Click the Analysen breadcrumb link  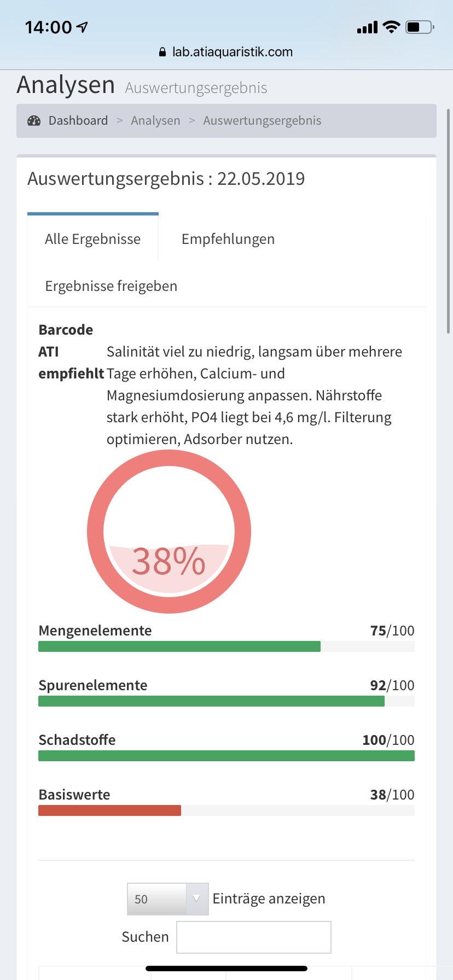point(155,121)
